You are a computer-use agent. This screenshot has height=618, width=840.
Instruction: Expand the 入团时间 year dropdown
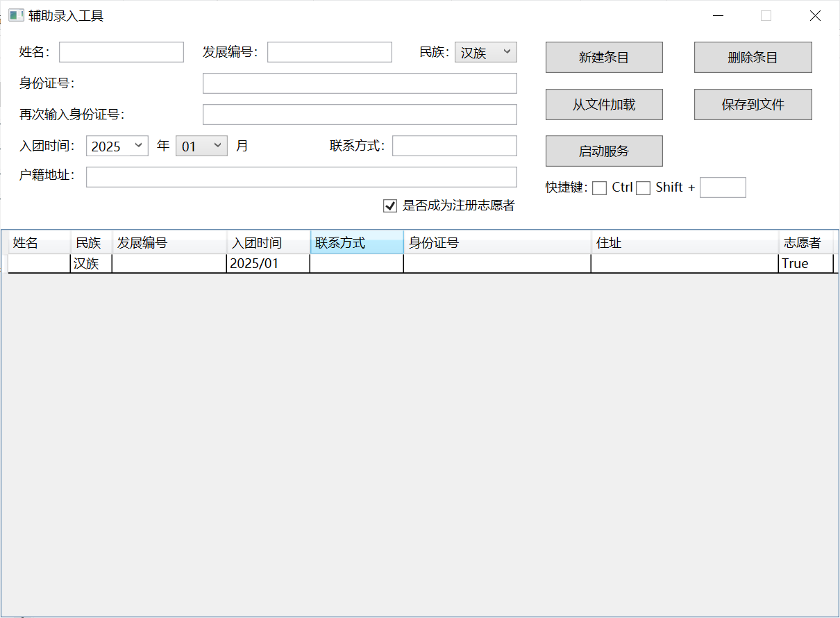pyautogui.click(x=117, y=146)
